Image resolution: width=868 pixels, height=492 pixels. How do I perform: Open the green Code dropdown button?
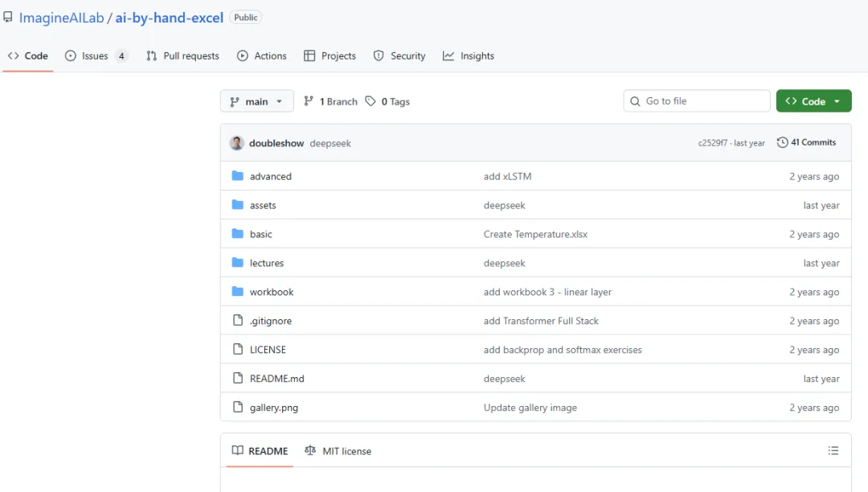[x=813, y=101]
